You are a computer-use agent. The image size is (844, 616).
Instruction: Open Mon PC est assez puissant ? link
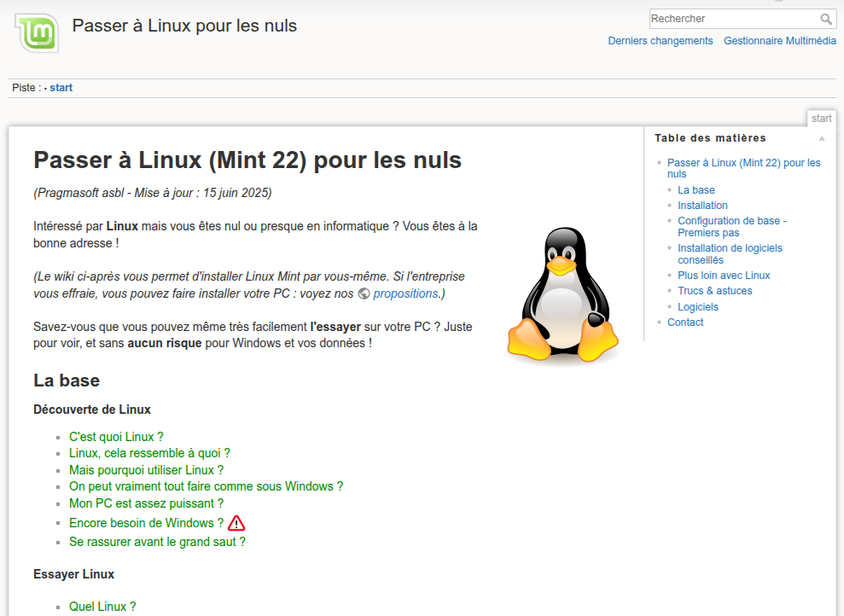pos(146,503)
